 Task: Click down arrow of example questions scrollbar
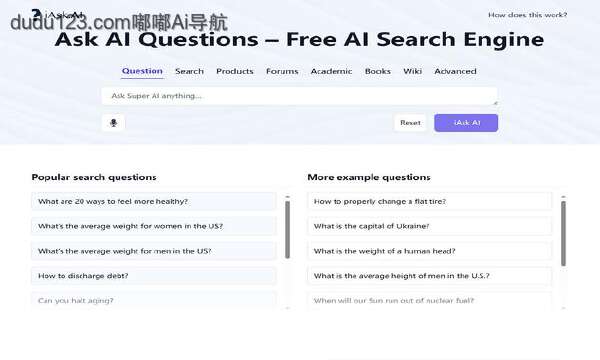point(563,308)
